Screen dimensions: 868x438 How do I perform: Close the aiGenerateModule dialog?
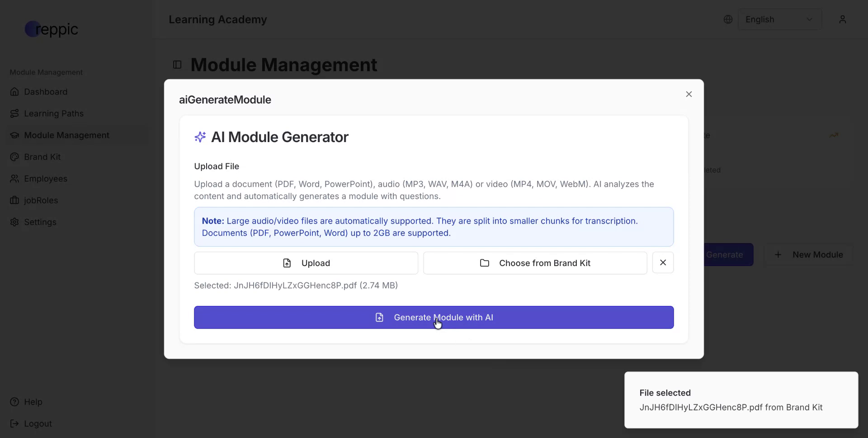coord(689,94)
